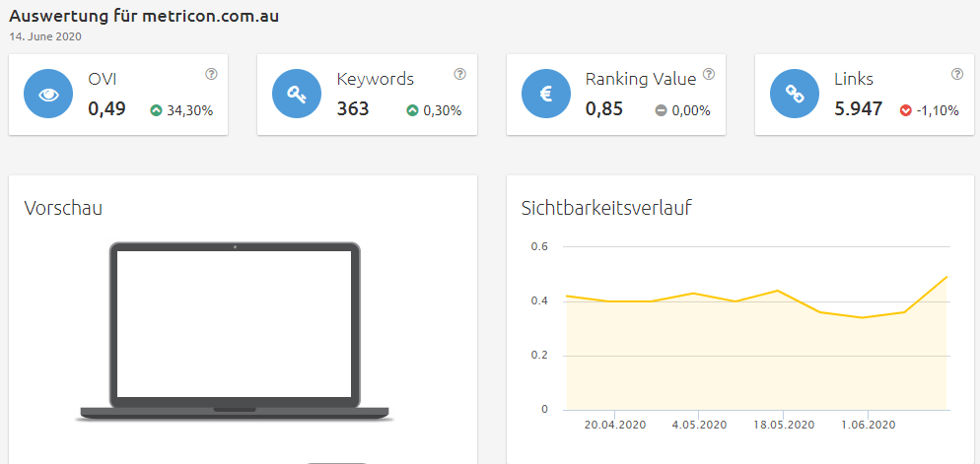Select the OVI value 0,49

[106, 108]
